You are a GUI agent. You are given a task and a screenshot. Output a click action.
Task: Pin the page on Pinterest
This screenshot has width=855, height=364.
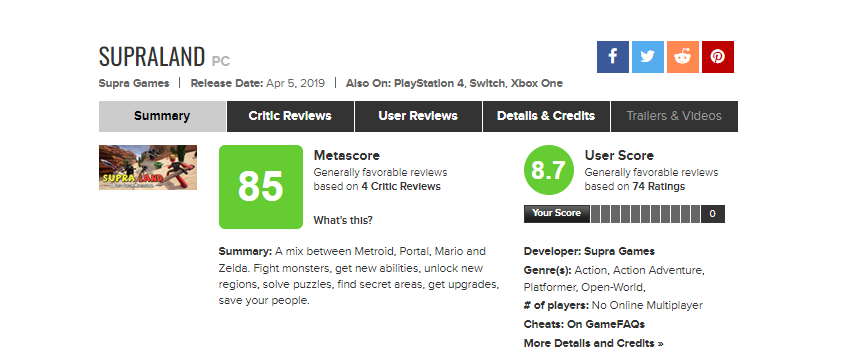pos(718,57)
